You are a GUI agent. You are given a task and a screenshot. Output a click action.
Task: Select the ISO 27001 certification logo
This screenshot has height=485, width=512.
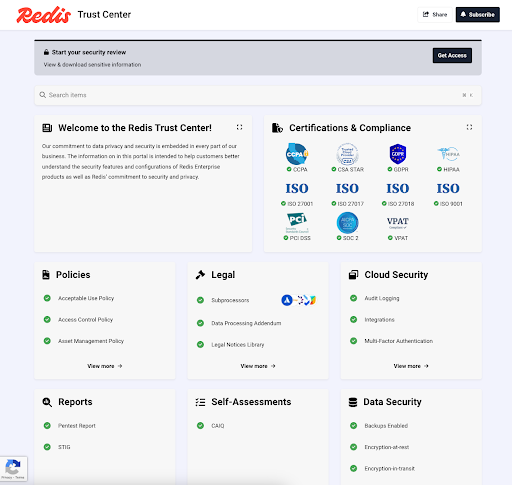click(x=297, y=188)
